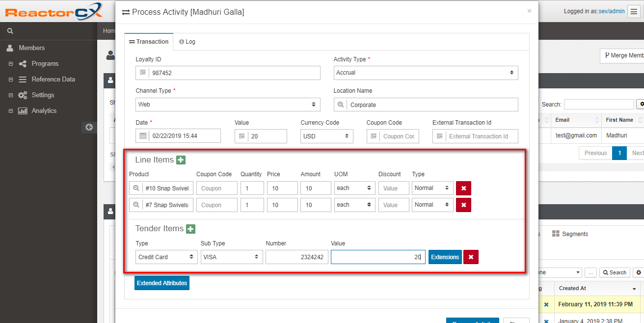Viewport: 644px width, 323px height.
Task: Delete the #10 Snap Swivel line item
Action: tap(463, 188)
